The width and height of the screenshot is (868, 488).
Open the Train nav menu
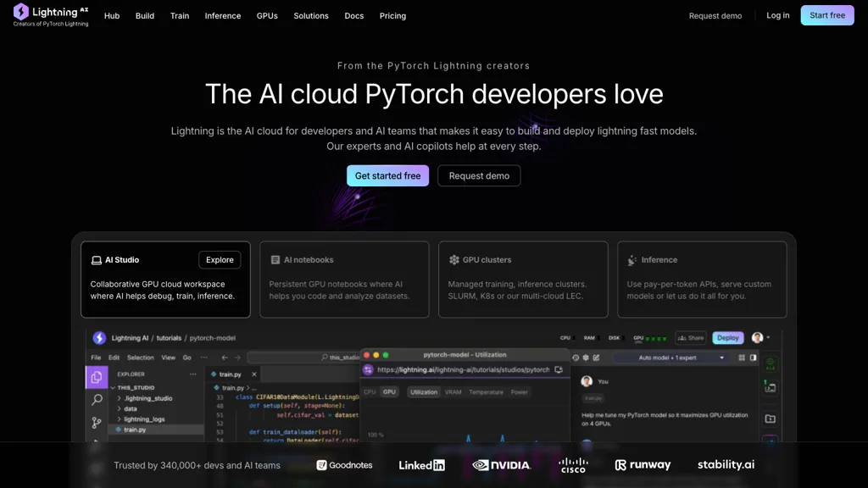point(180,16)
